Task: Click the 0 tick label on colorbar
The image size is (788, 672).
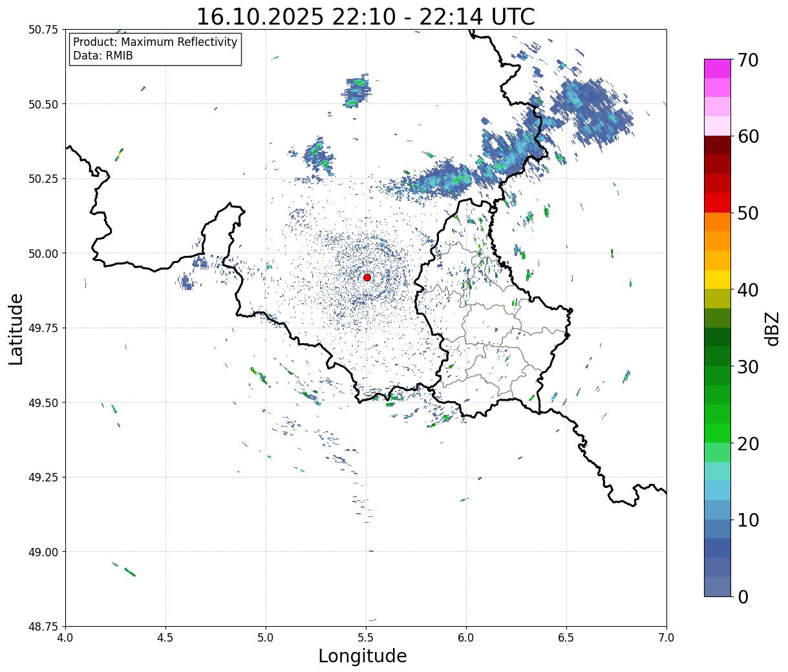Action: pos(743,597)
